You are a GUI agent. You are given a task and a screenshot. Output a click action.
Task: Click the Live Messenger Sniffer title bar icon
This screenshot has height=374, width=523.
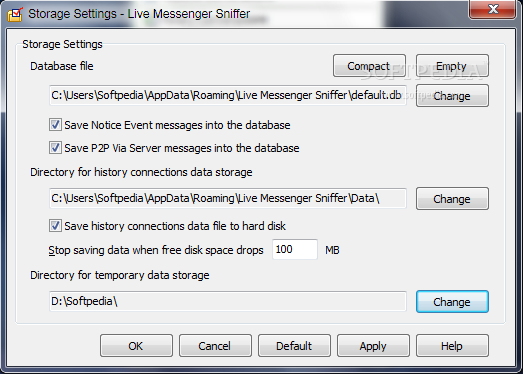[15, 14]
